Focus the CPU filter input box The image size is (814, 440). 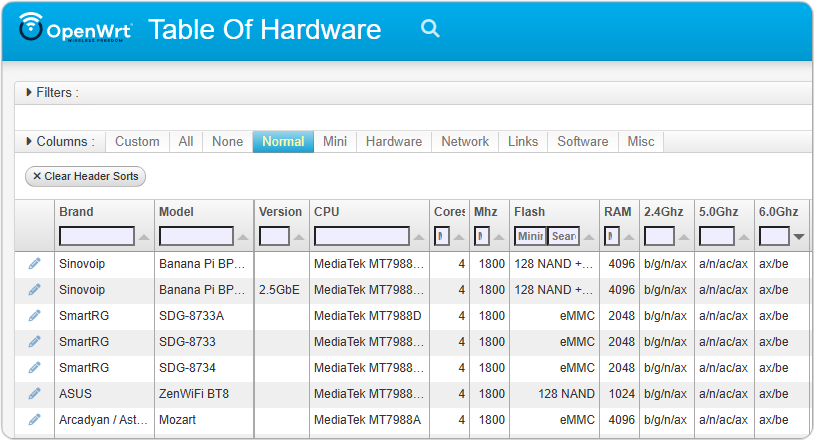pos(362,236)
